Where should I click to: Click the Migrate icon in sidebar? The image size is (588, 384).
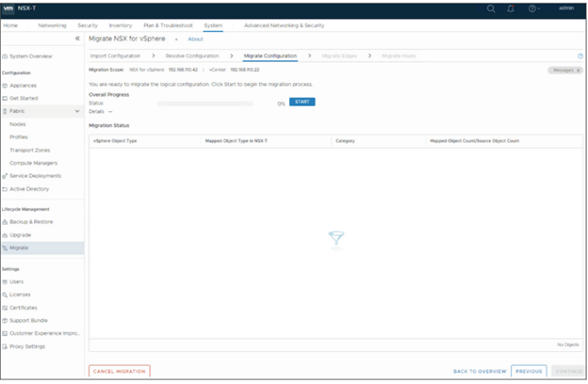(x=5, y=248)
